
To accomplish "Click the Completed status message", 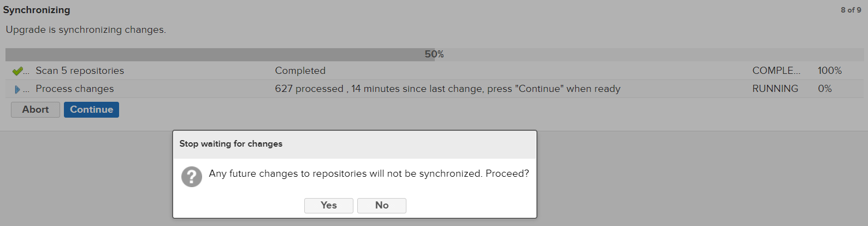I will pyautogui.click(x=300, y=71).
